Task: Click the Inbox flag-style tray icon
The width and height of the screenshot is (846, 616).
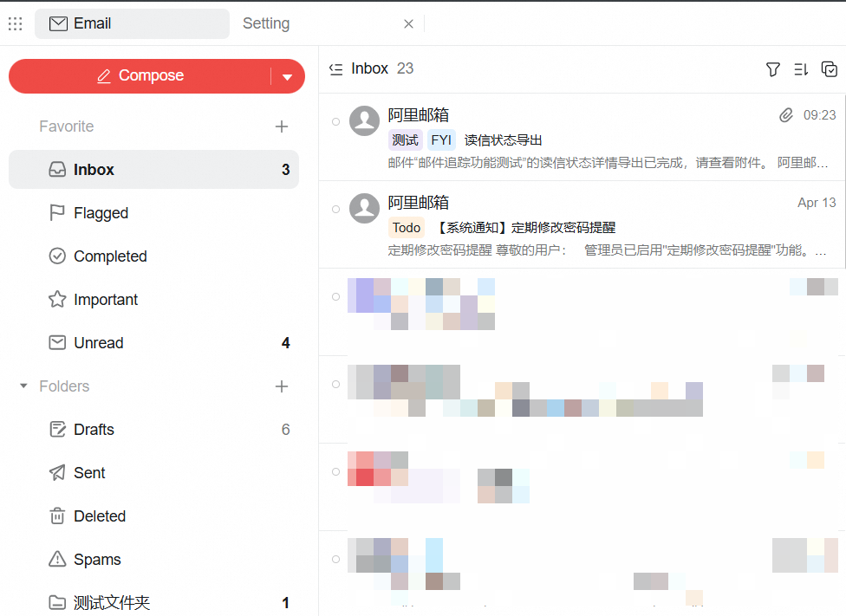Action: pyautogui.click(x=57, y=169)
